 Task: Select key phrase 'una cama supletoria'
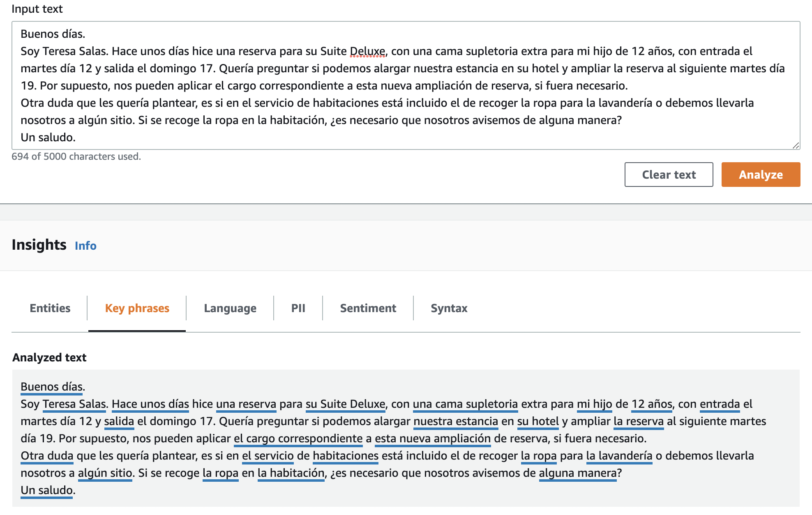click(465, 404)
